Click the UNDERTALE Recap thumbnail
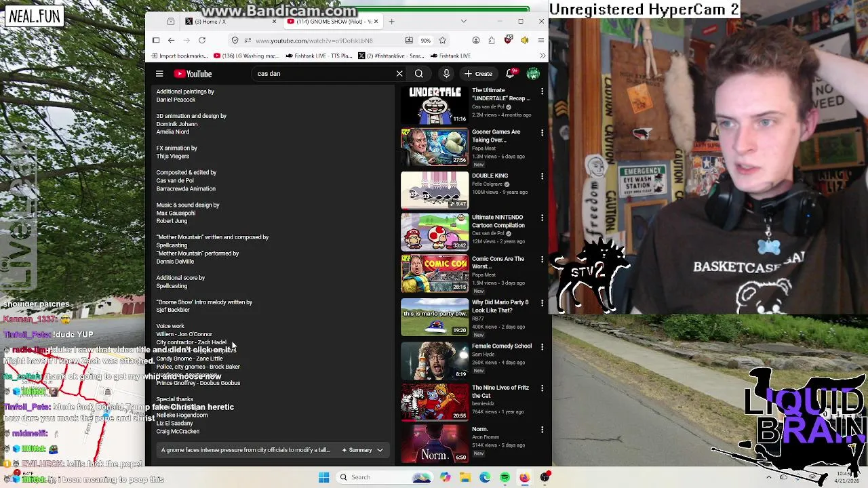This screenshot has width=868, height=488. (435, 105)
